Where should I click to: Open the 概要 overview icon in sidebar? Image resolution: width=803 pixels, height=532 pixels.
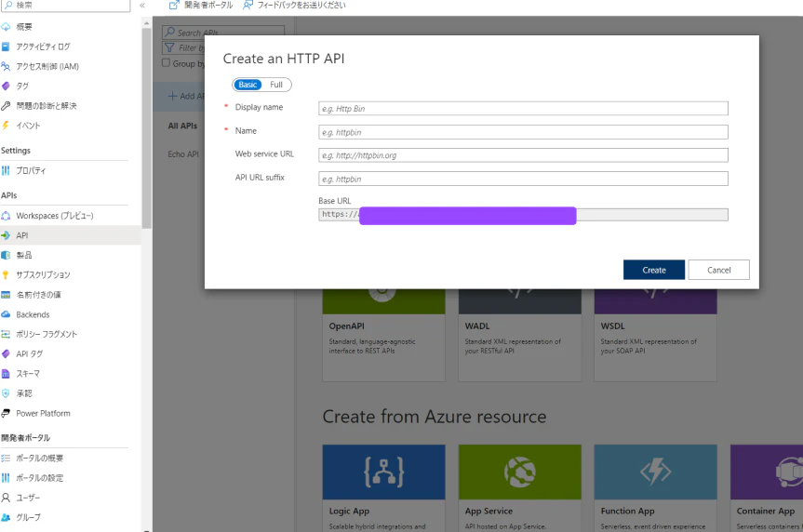click(6, 27)
